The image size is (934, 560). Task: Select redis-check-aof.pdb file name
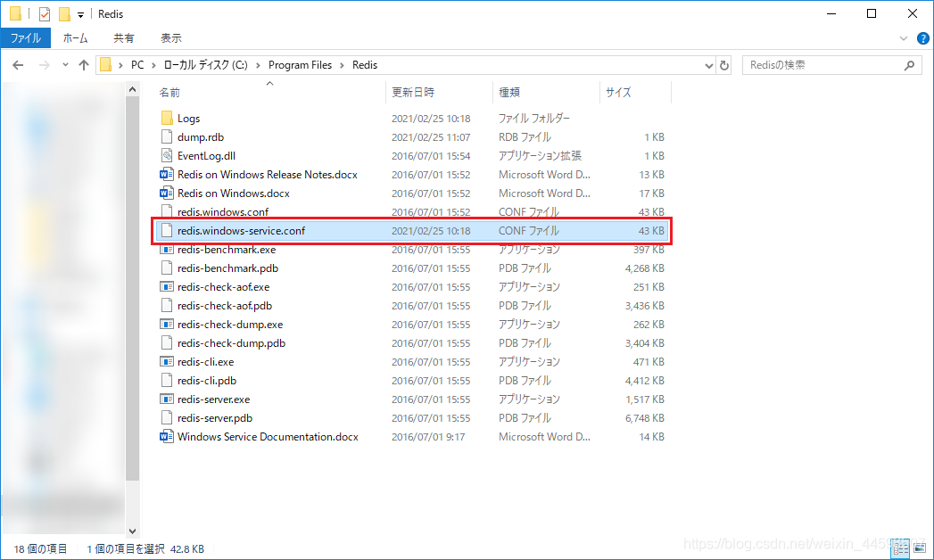[225, 305]
